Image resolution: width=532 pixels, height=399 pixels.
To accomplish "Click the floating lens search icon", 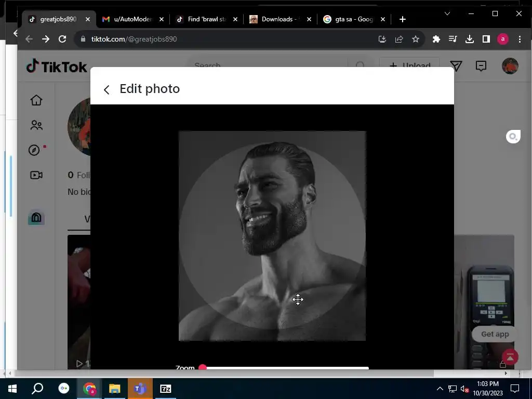I will point(513,137).
